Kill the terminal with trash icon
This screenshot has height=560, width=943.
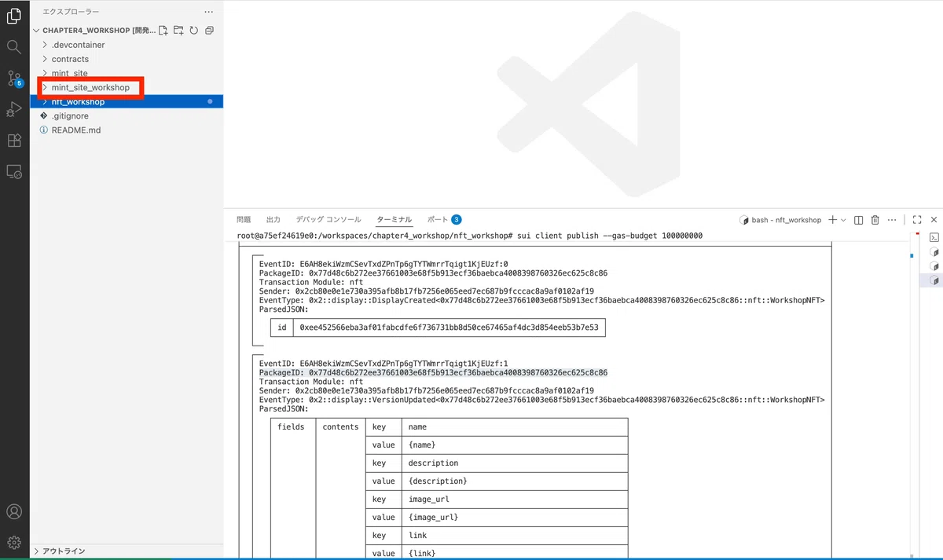click(x=875, y=220)
